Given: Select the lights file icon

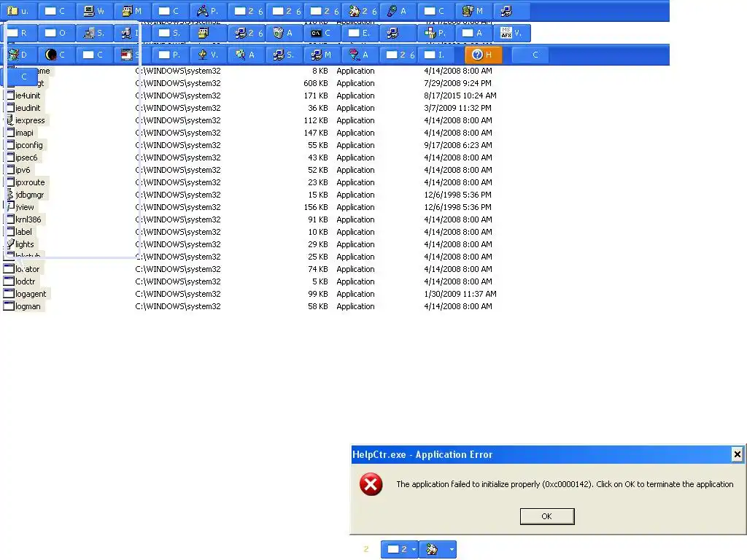Looking at the screenshot, I should click(10, 244).
